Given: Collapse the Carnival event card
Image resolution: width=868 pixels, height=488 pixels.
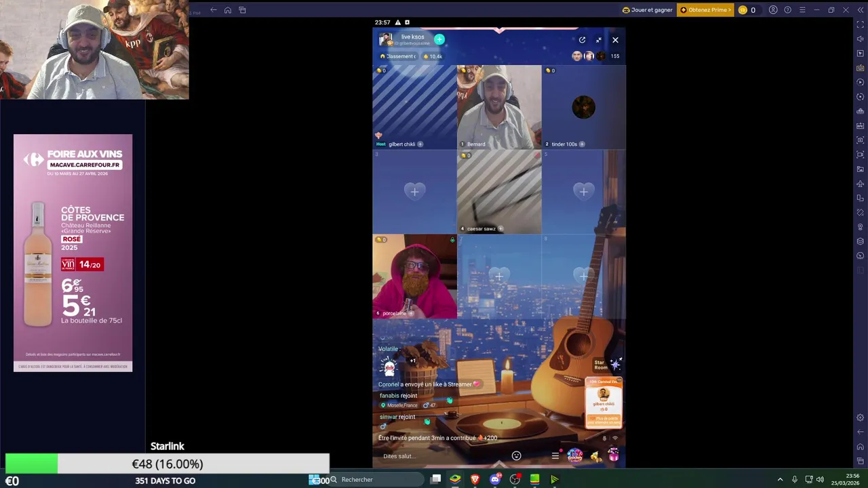Looking at the screenshot, I should tap(618, 380).
